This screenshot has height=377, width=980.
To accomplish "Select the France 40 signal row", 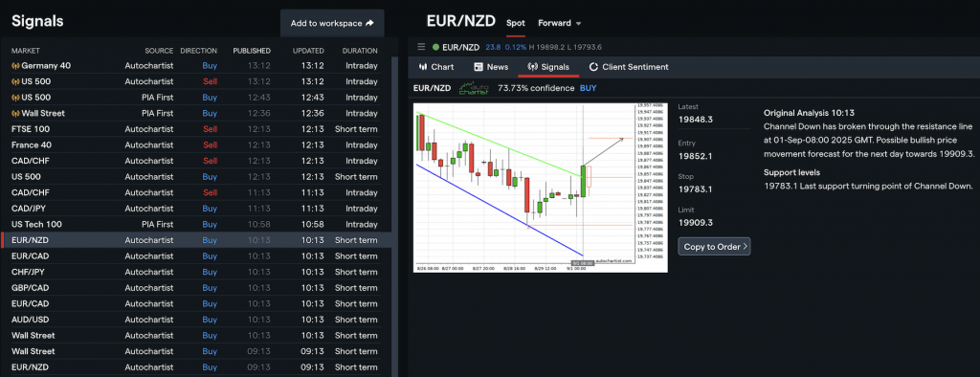I will point(194,145).
